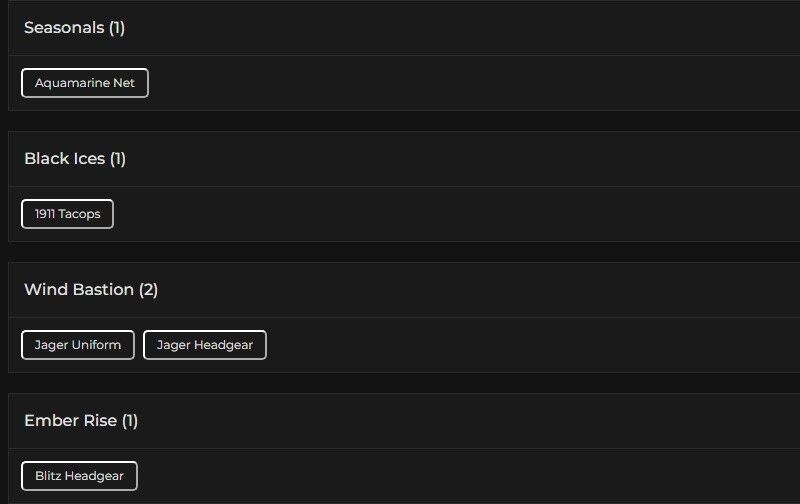Screen dimensions: 800x504
Task: Open the Jager Uniform Wind Bastion item
Action: click(78, 345)
